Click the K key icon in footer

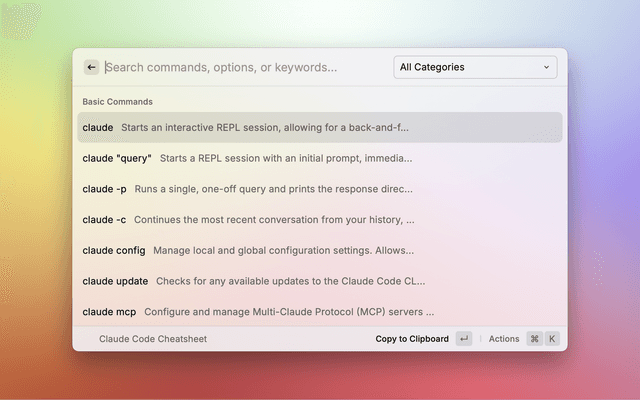552,339
